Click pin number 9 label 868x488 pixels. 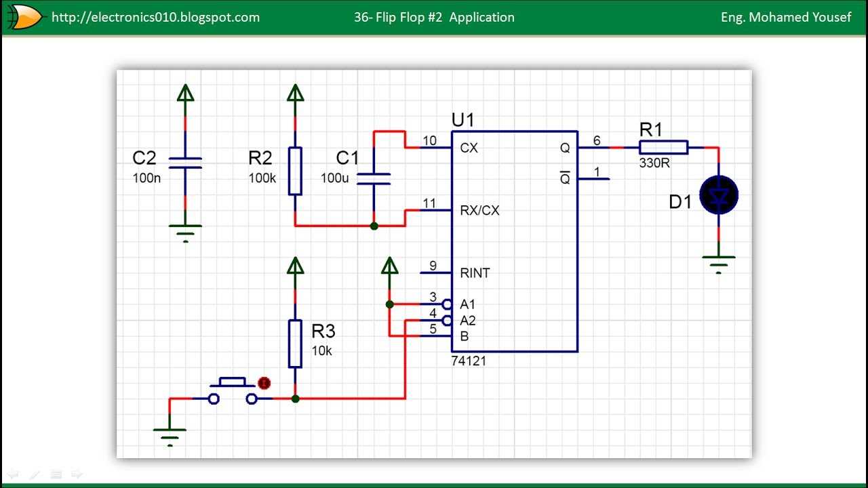(x=433, y=266)
